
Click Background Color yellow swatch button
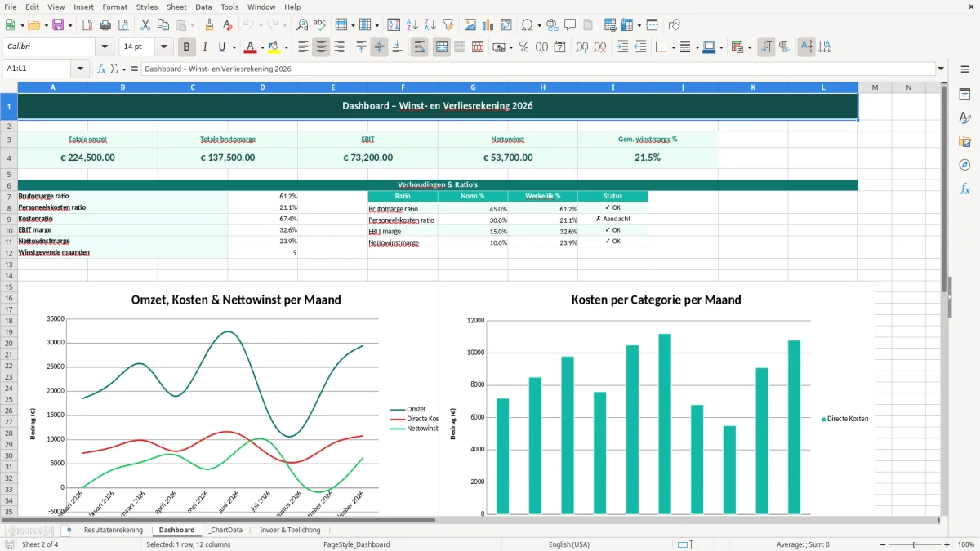(x=274, y=47)
